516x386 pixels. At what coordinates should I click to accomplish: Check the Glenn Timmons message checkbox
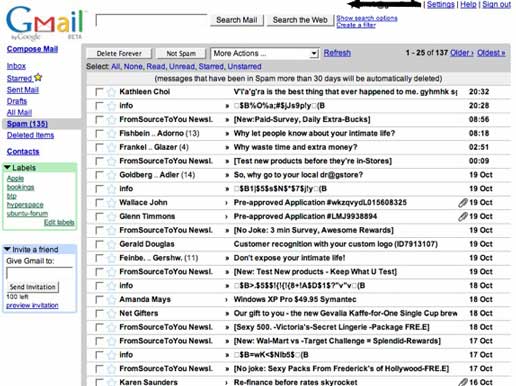pos(99,217)
